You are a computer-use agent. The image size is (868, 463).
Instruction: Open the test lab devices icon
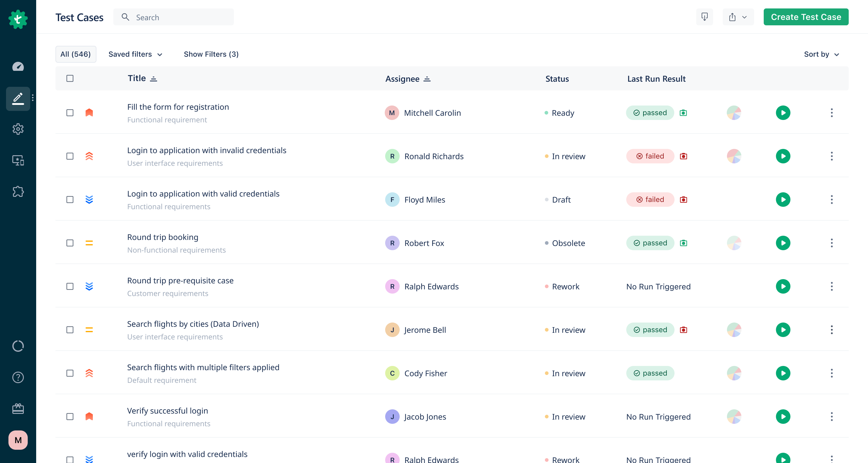tap(18, 160)
